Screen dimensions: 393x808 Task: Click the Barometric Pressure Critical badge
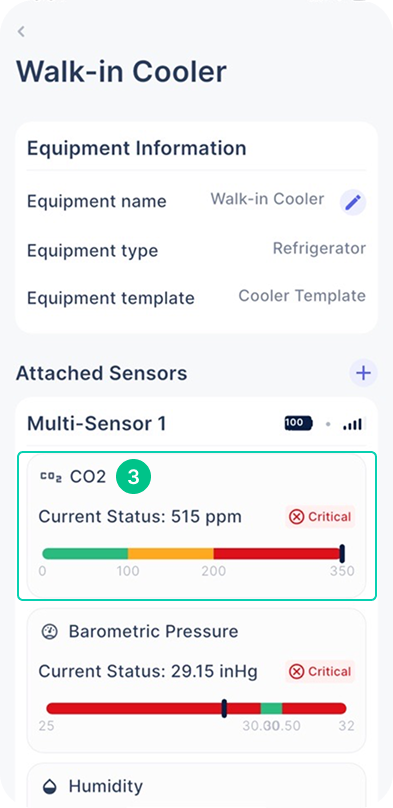320,671
